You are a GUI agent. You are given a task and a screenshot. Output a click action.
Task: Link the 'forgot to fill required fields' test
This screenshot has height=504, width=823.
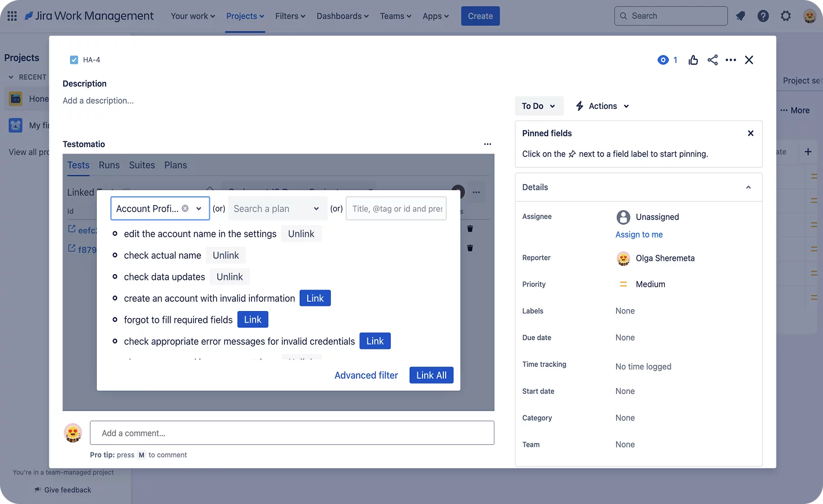point(253,320)
